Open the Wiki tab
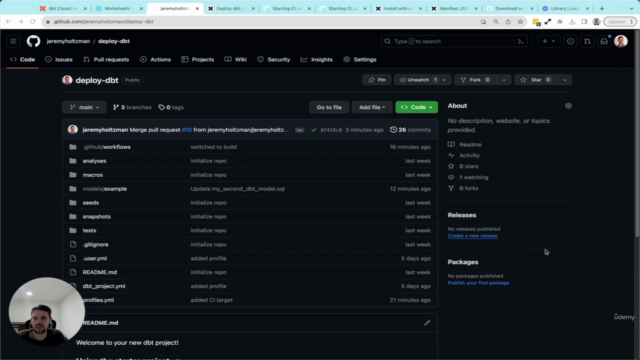The height and width of the screenshot is (360, 640). click(x=236, y=60)
